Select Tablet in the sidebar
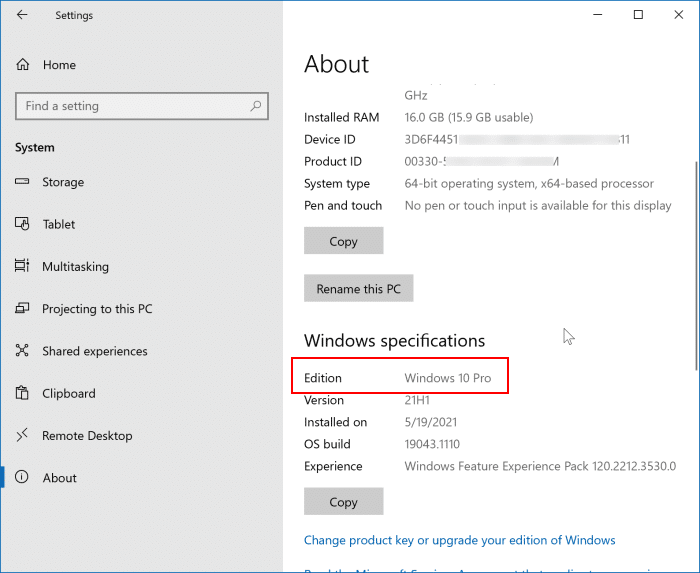The width and height of the screenshot is (700, 573). click(58, 224)
